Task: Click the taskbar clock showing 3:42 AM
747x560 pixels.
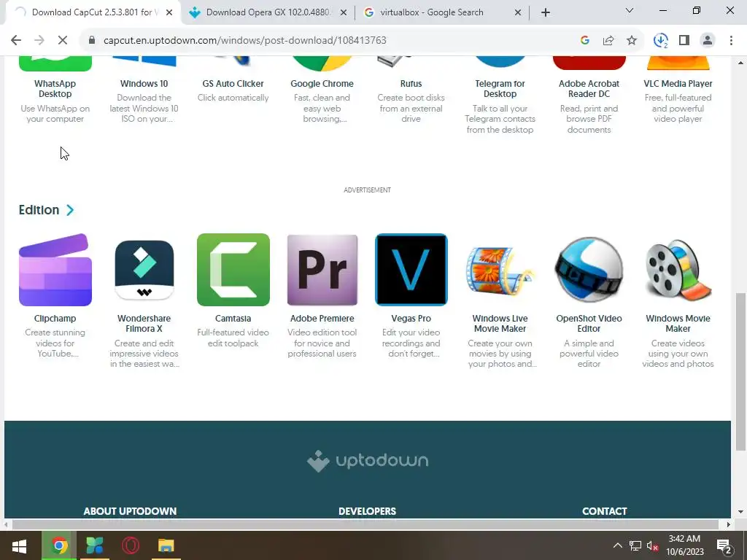Action: click(684, 545)
